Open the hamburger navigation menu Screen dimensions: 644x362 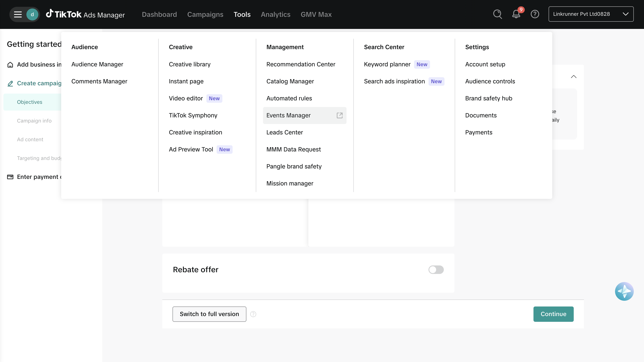(x=17, y=14)
